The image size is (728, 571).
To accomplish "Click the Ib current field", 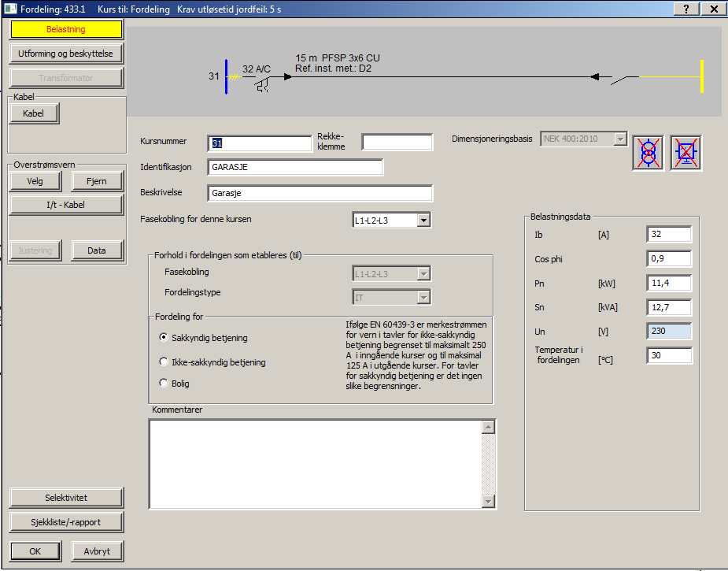I will [x=669, y=234].
